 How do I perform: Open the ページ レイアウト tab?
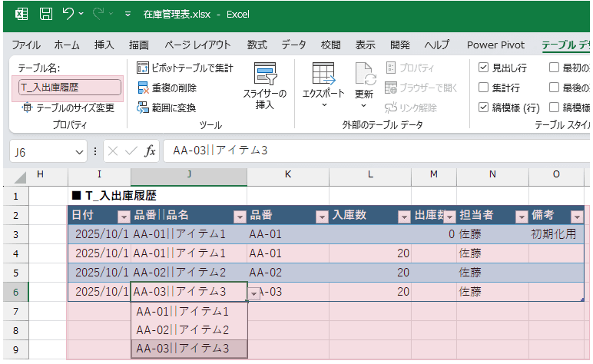[197, 45]
